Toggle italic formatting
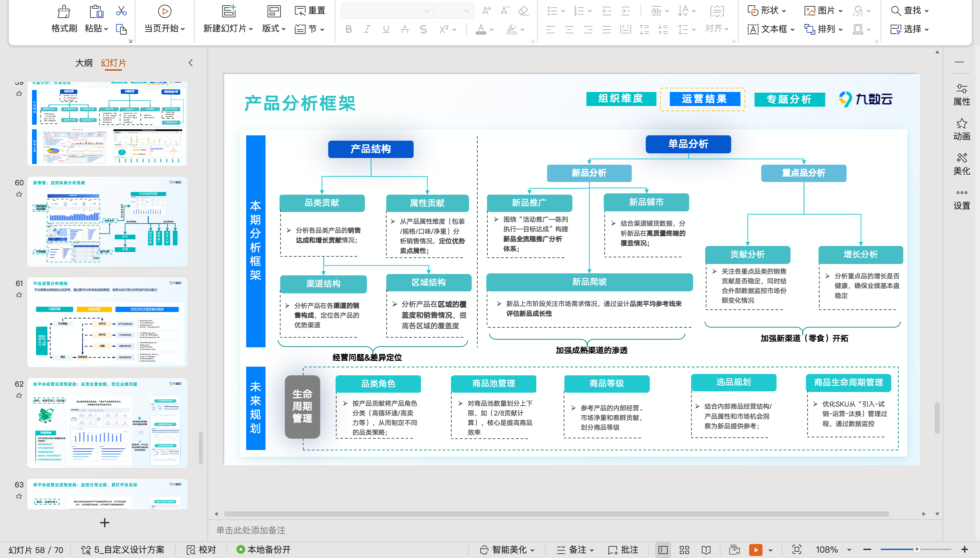The image size is (980, 558). (x=367, y=29)
